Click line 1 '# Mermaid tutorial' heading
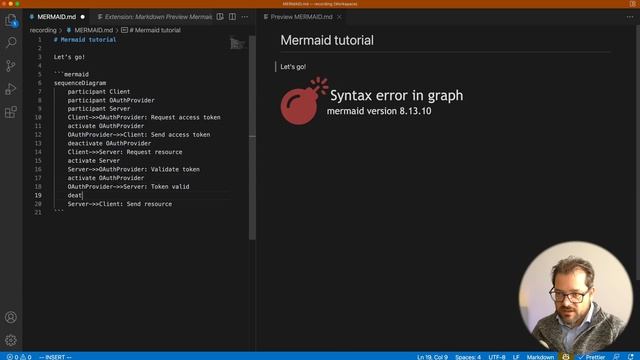Viewport: 640px width, 360px height. tap(85, 40)
